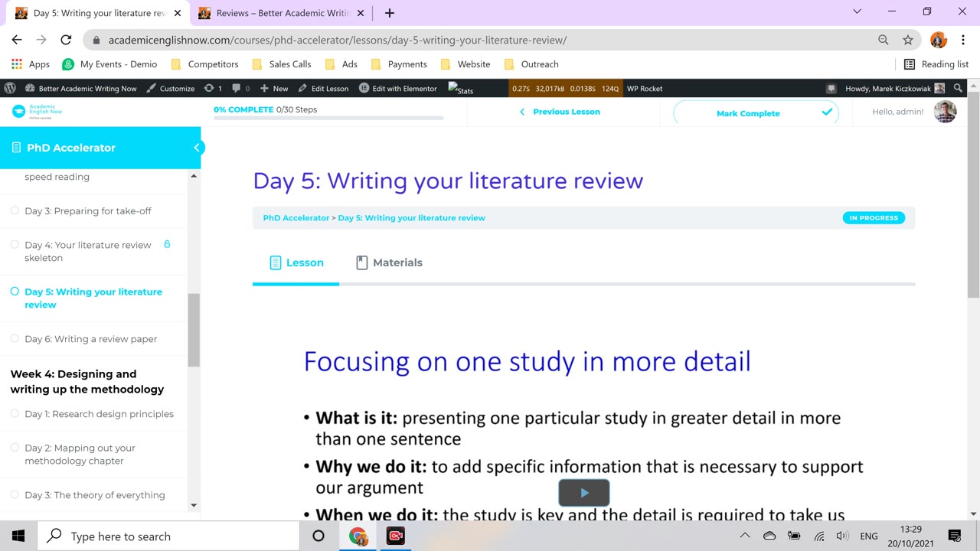
Task: Select Day 5: Writing your literature review in sidebar
Action: click(93, 298)
